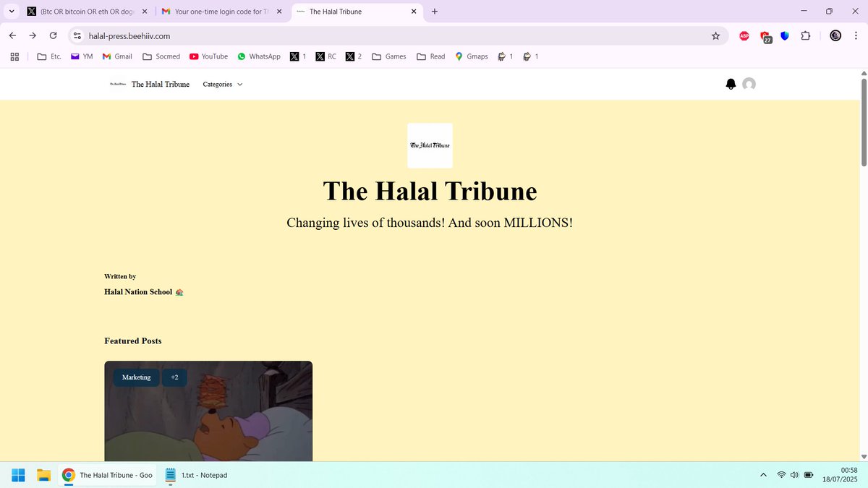The width and height of the screenshot is (868, 488).
Task: Open the Socmed bookmarks folder
Action: coord(161,56)
